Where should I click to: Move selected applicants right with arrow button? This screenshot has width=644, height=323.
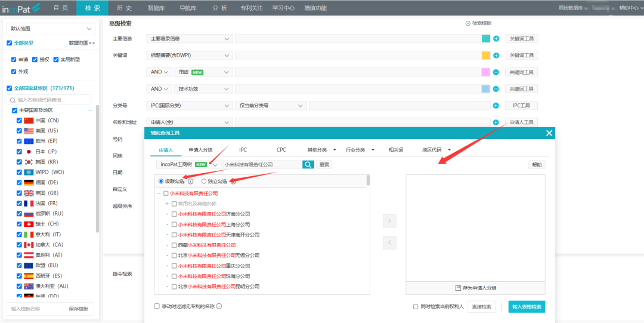pyautogui.click(x=389, y=221)
